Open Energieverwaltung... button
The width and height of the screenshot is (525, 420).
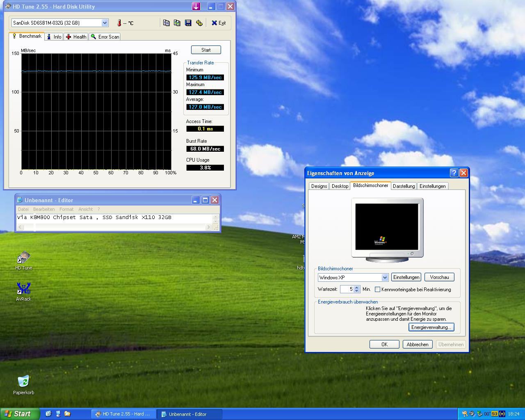(431, 327)
